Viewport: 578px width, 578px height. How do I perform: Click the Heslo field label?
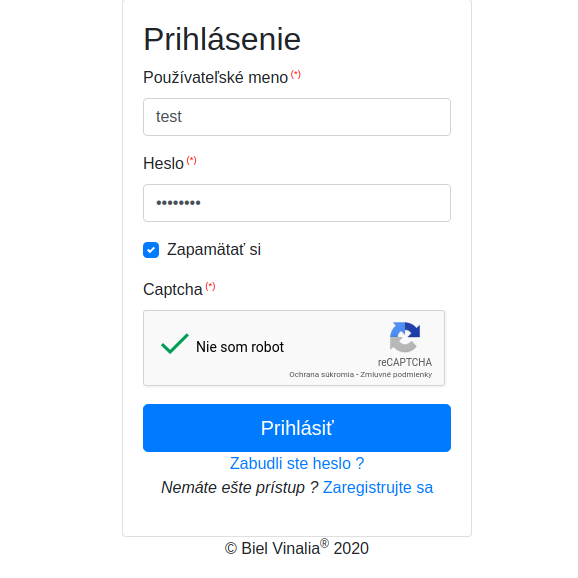pos(163,163)
